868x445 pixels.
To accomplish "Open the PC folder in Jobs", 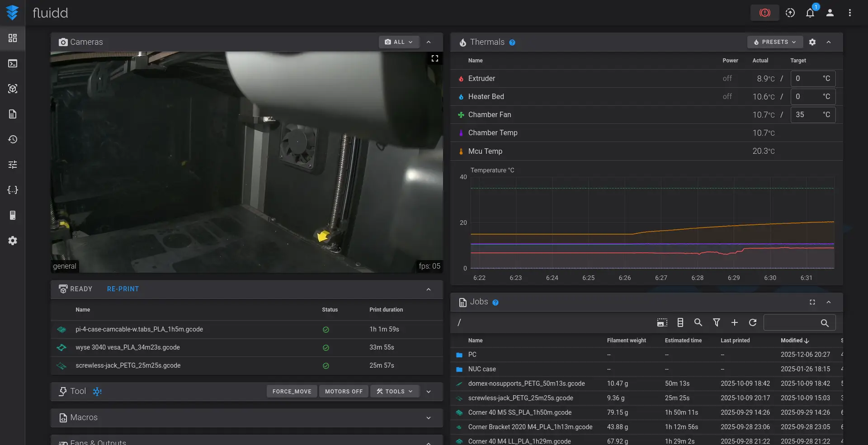I will pyautogui.click(x=472, y=355).
